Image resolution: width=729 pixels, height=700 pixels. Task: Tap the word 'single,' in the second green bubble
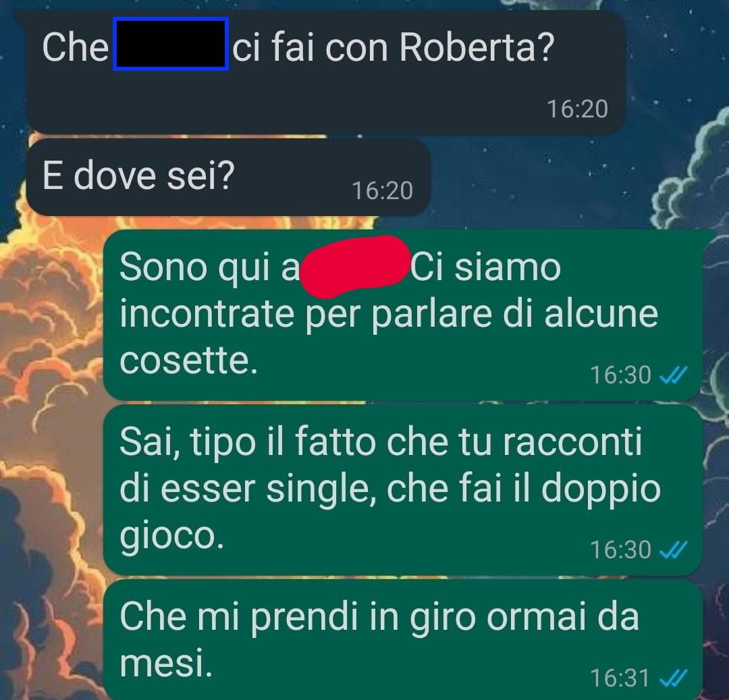(x=321, y=490)
